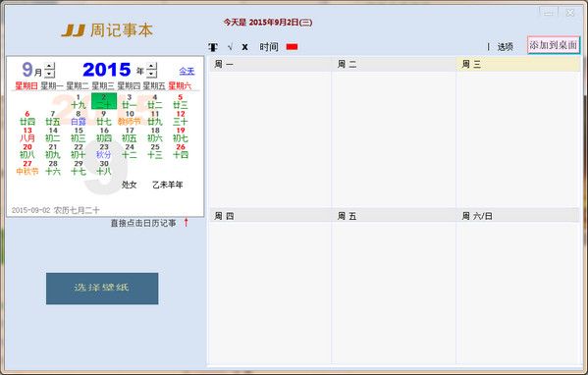Click the 周一 Monday note area

point(270,139)
